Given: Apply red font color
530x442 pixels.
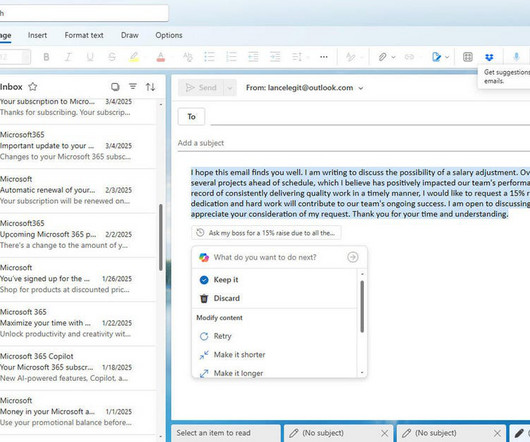Looking at the screenshot, I should 161,57.
